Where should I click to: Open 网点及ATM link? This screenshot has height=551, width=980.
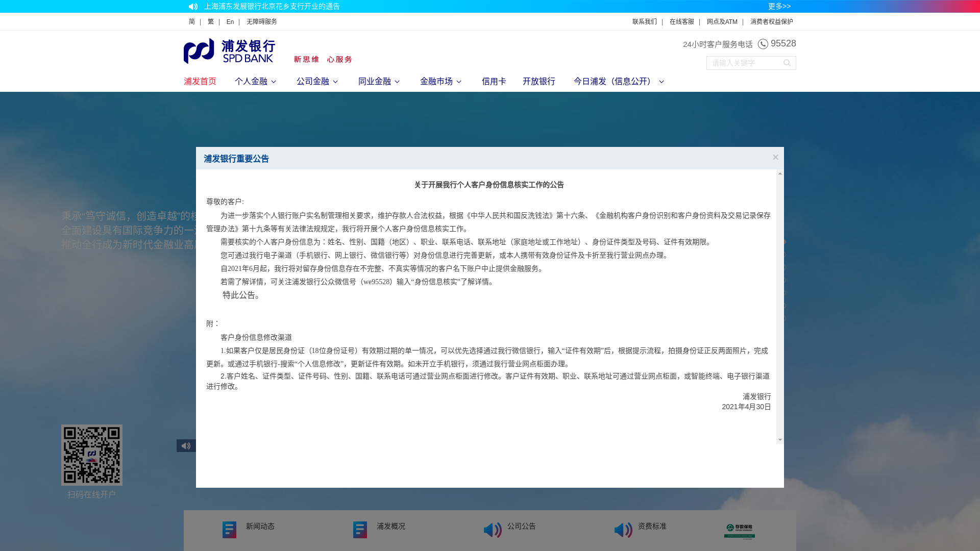coord(722,22)
